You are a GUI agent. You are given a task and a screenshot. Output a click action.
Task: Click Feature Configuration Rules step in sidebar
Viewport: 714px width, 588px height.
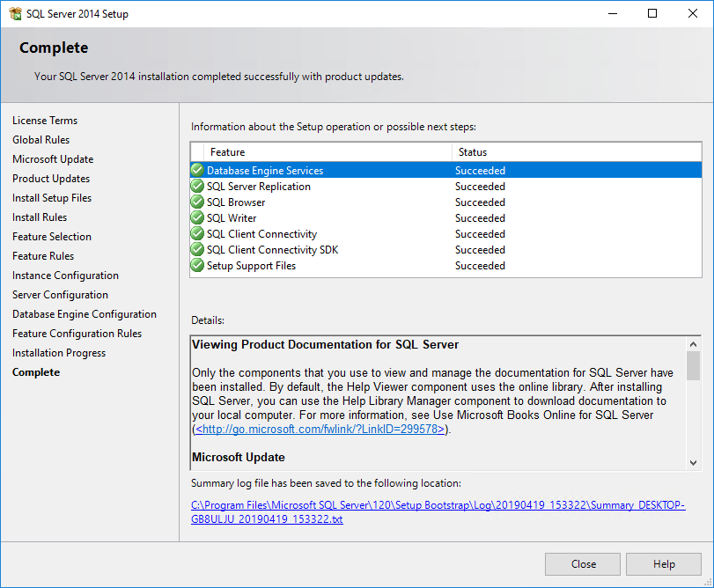coord(77,334)
